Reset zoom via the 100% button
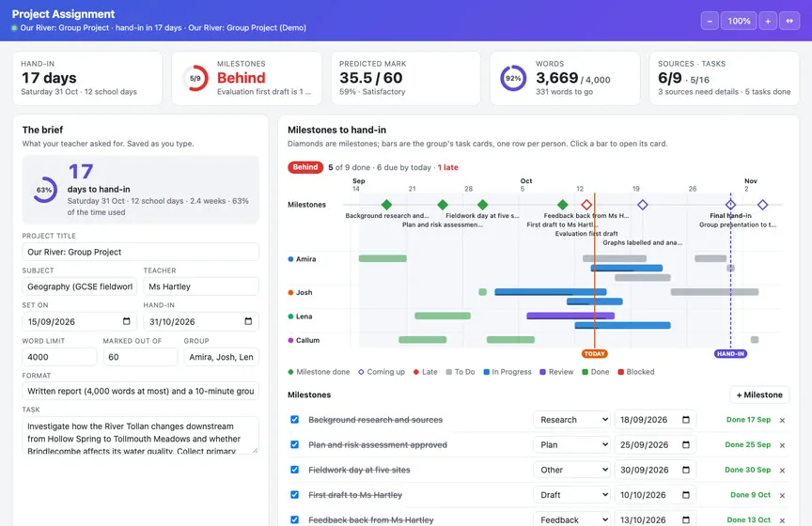812x526 pixels. point(739,21)
